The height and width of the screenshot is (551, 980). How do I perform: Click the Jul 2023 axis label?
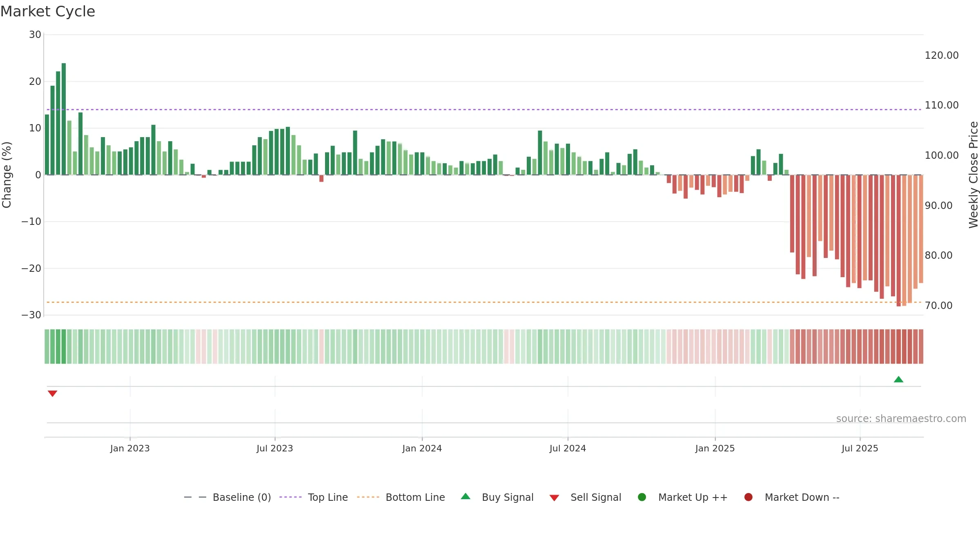pos(275,448)
